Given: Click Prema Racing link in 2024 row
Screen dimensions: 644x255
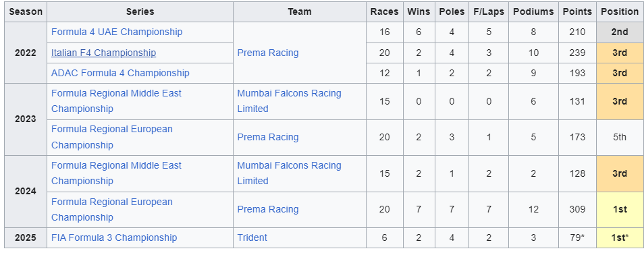Looking at the screenshot, I should [268, 209].
